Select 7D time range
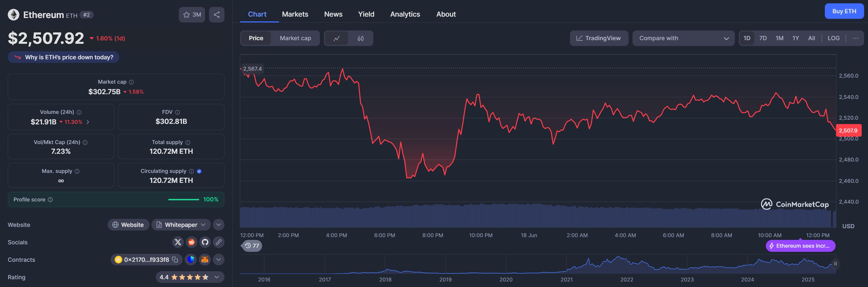 point(763,38)
